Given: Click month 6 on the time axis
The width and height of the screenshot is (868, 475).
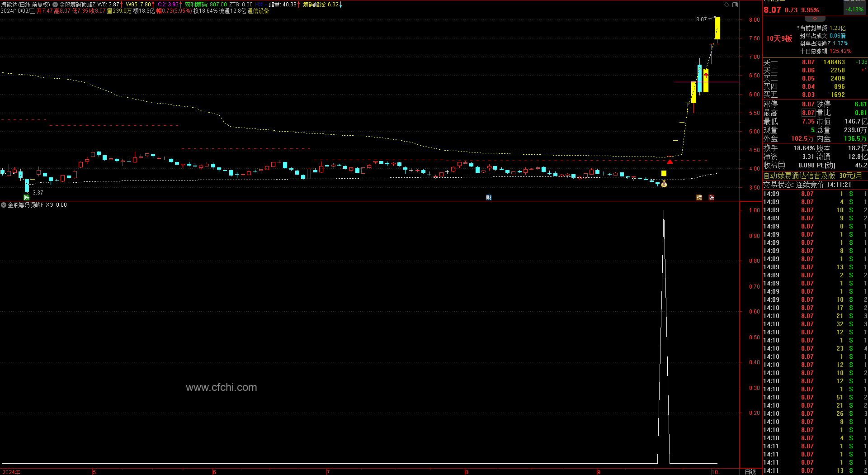Looking at the screenshot, I should (x=214, y=472).
